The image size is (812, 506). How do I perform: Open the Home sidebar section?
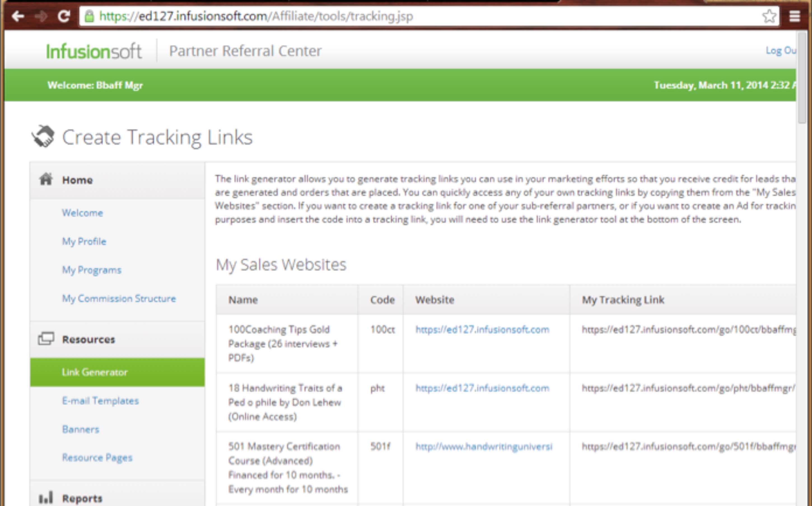tap(117, 180)
